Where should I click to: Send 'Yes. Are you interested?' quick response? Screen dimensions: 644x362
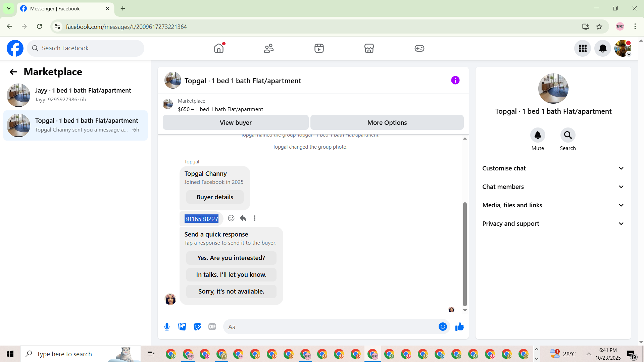[x=231, y=258]
